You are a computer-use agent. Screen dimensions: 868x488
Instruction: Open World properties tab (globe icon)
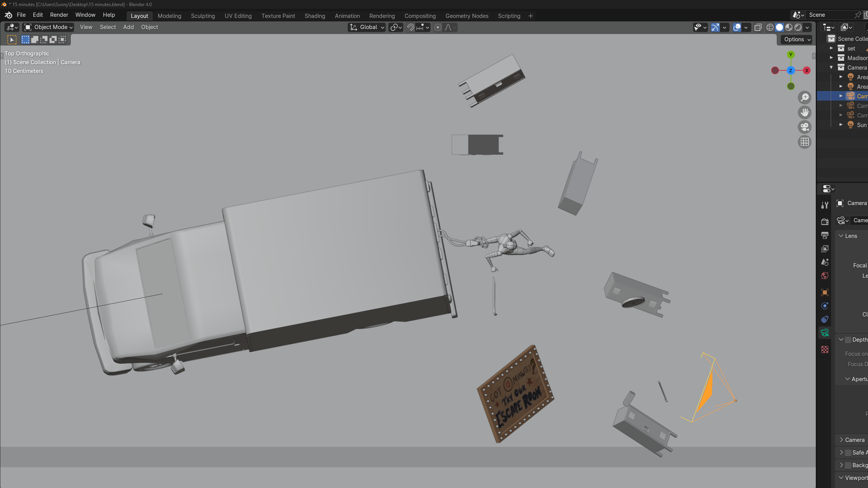click(825, 276)
